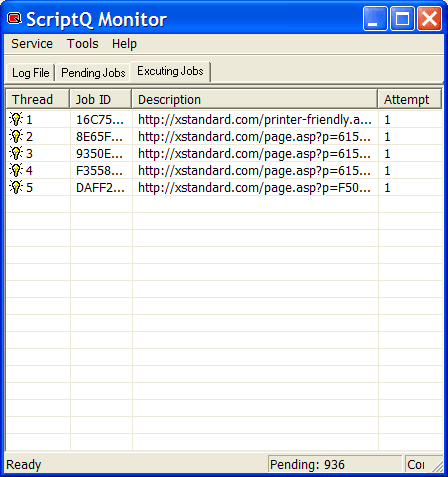Select the lightbulb icon for thread 1
Viewport: 448px width, 477px height.
[16, 119]
